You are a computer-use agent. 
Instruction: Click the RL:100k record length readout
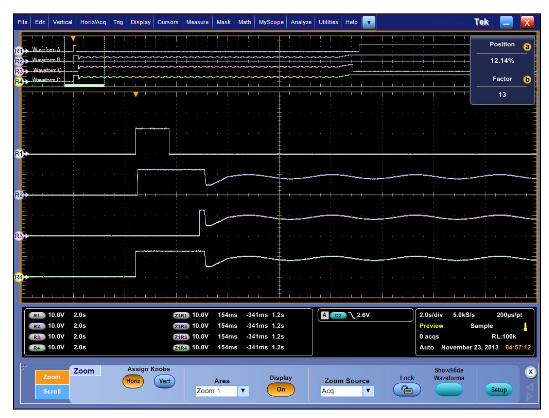[x=504, y=336]
